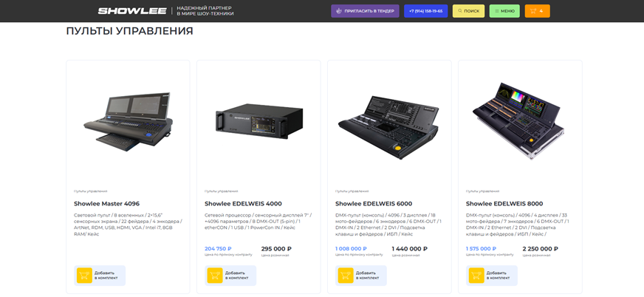Click the Пульты управления category label on EDELWEIS 6000

(352, 191)
